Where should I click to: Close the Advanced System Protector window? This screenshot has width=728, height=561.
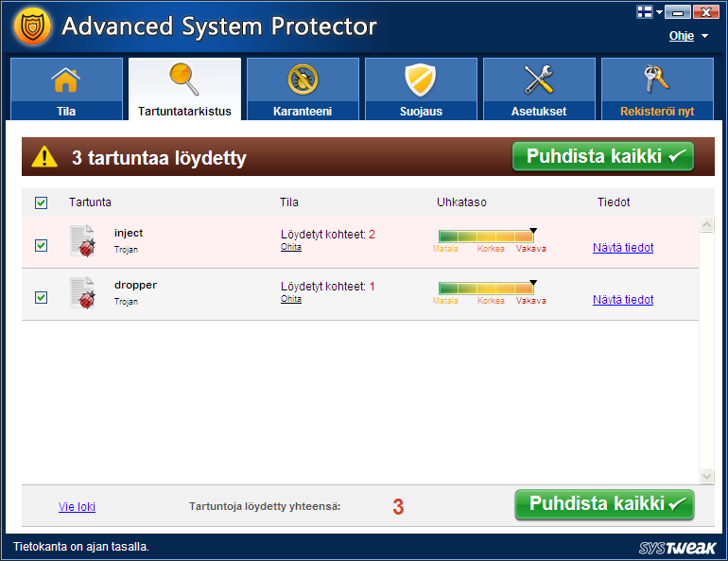pos(705,12)
